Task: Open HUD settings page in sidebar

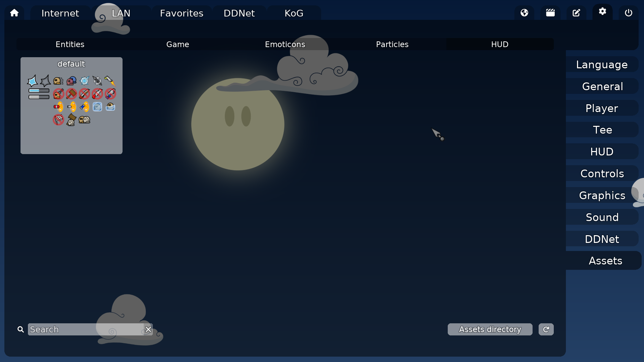Action: click(602, 151)
